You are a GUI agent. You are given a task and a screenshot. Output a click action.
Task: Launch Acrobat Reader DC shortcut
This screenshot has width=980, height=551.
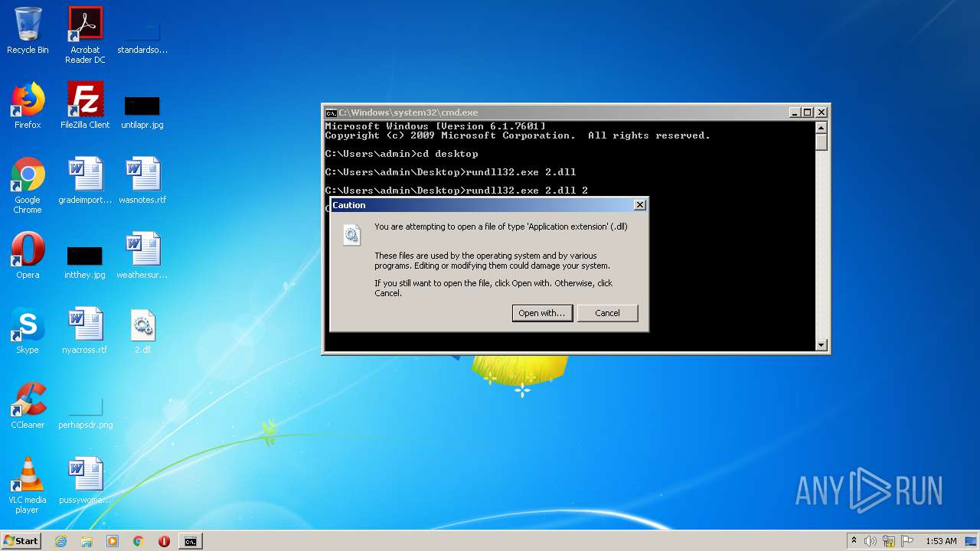point(85,35)
